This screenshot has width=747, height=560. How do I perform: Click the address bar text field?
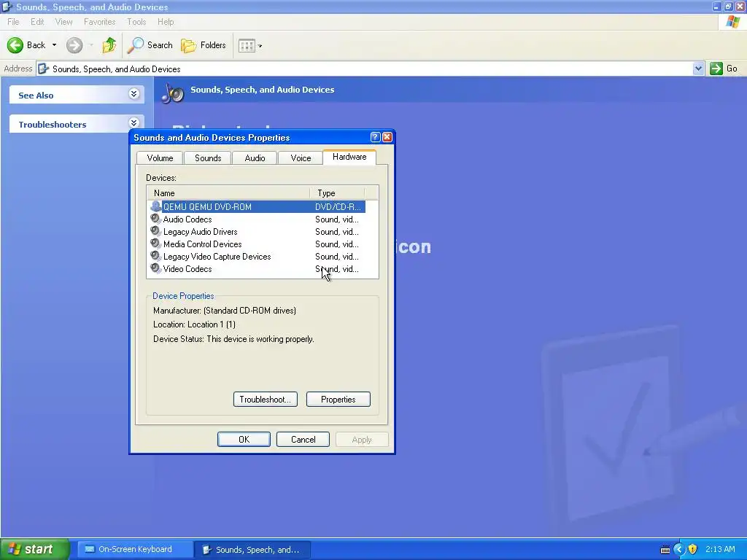365,69
